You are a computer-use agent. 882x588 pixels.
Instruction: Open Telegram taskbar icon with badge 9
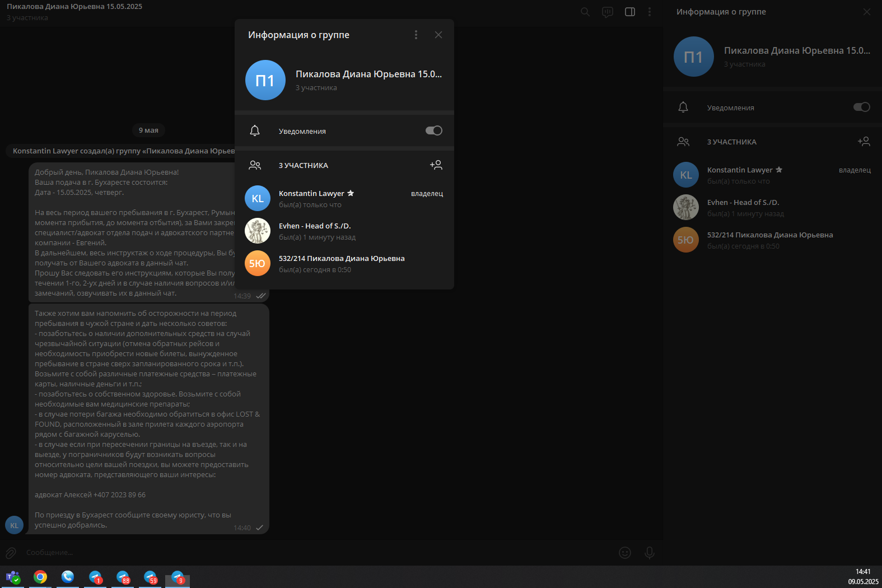coord(178,577)
